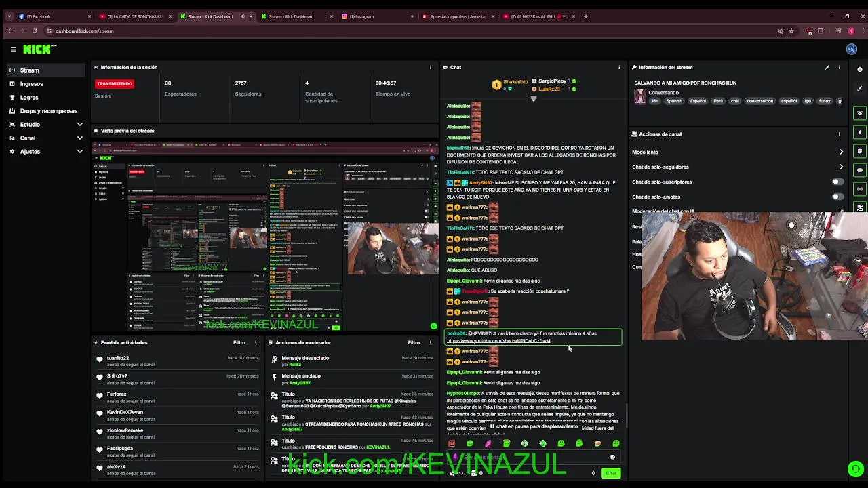Click the KevinDeX7even follow entry

[x=178, y=415]
